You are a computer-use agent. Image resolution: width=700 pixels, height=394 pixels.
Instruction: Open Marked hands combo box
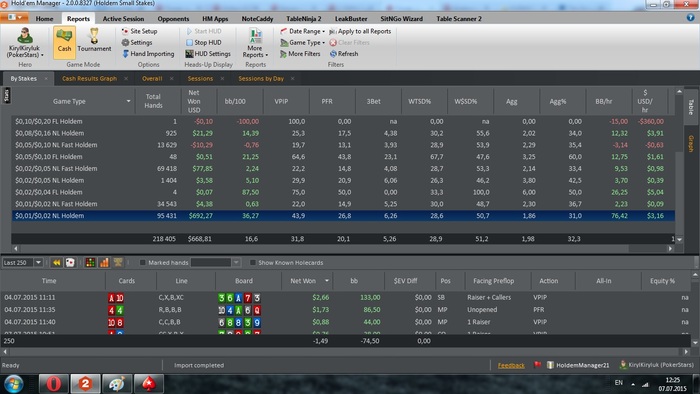click(x=216, y=263)
